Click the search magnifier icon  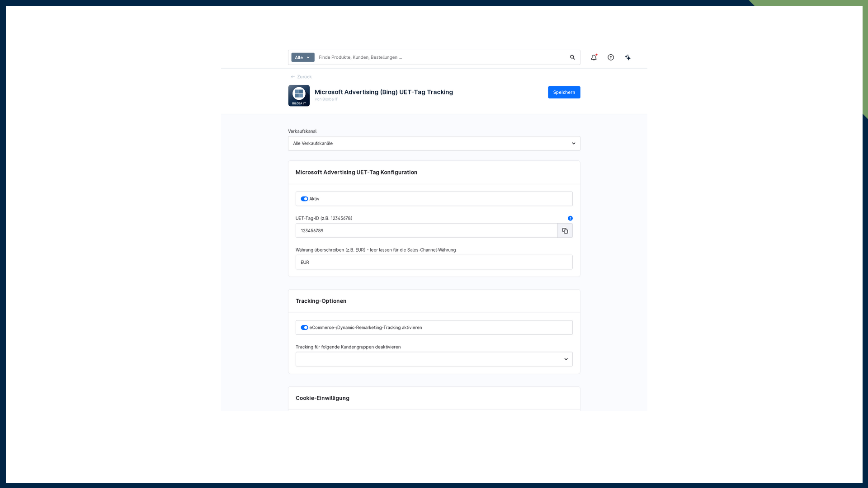(572, 57)
